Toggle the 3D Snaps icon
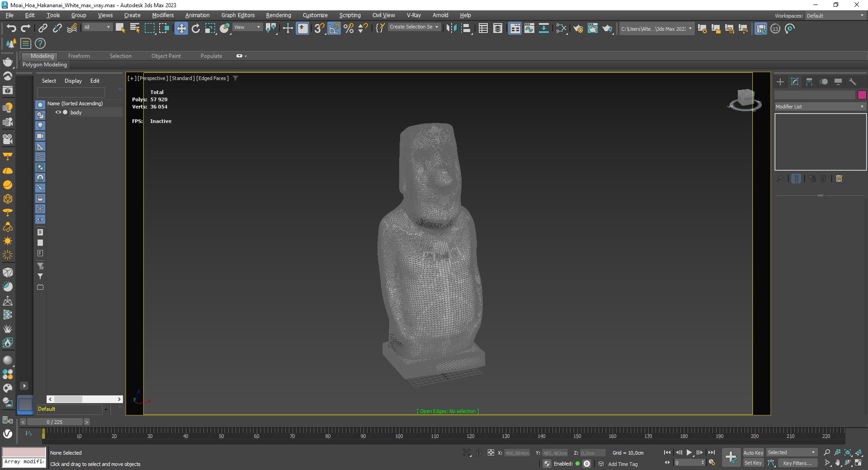The image size is (868, 470). coord(319,28)
